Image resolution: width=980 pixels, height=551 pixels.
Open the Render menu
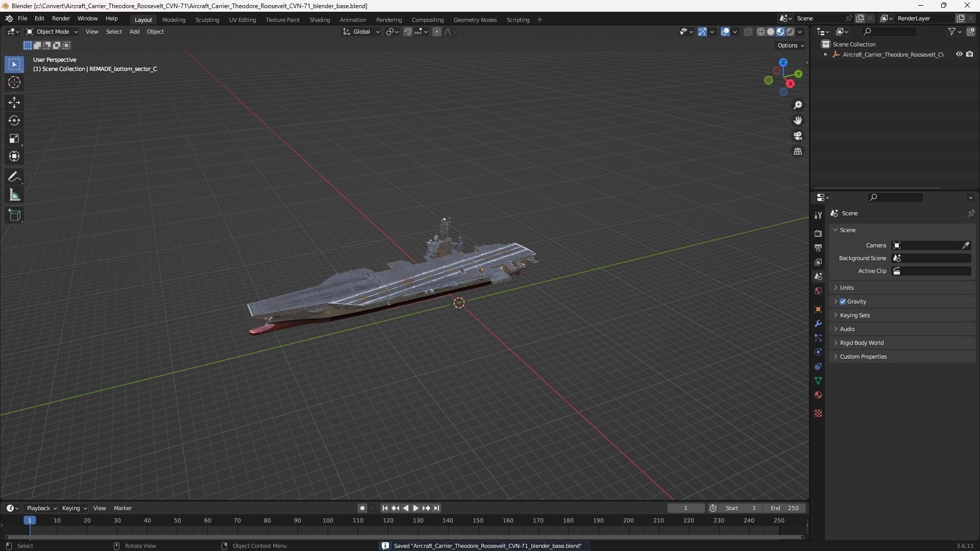coord(61,18)
